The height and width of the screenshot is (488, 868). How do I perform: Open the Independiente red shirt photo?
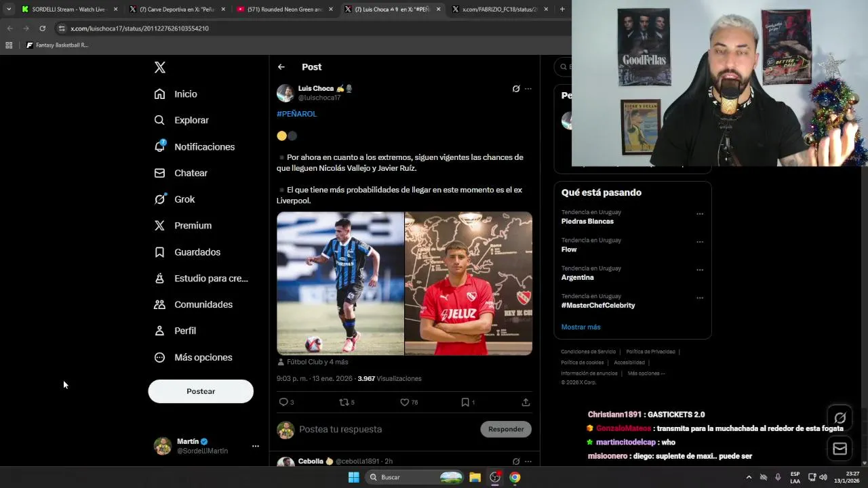(x=469, y=283)
